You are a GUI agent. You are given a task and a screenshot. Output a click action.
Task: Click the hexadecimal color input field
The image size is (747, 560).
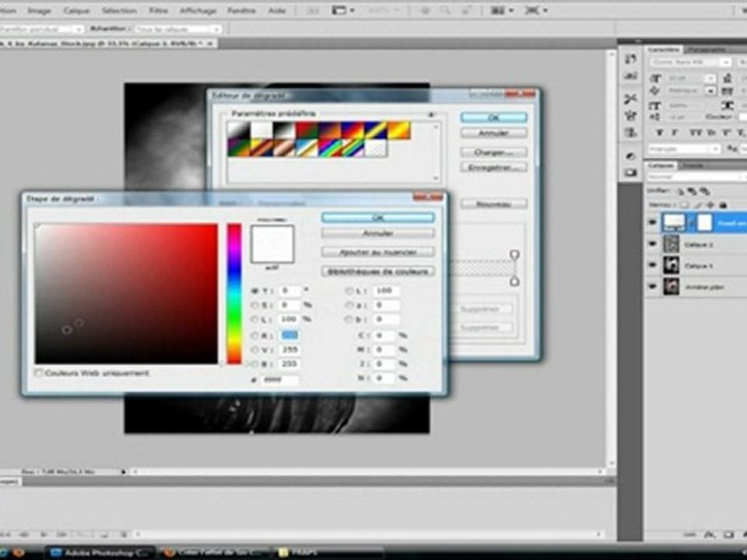280,380
